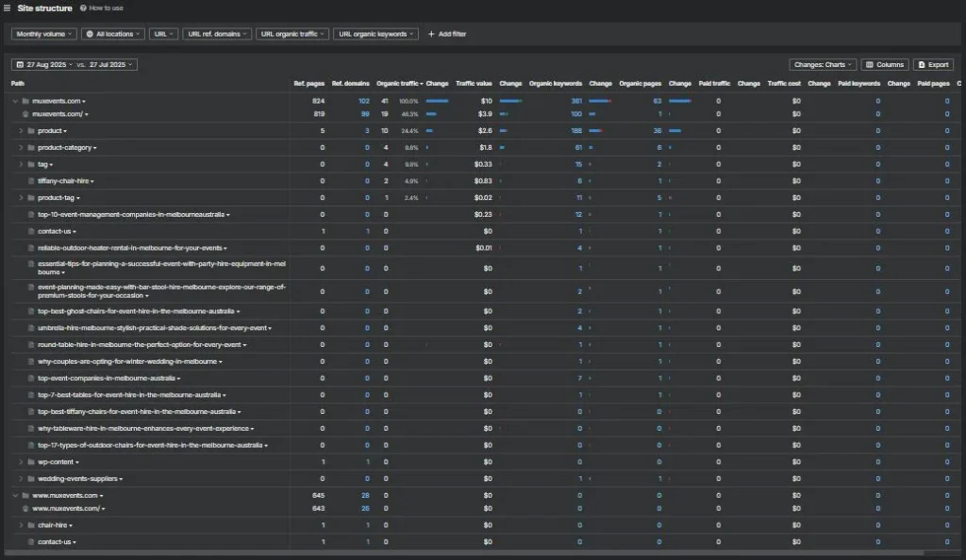This screenshot has width=966, height=560.
Task: Click the Export file icon
Action: point(922,65)
